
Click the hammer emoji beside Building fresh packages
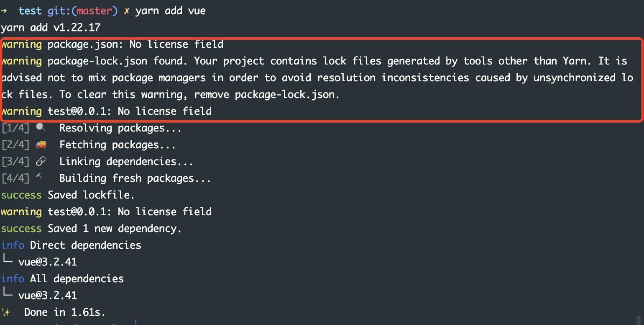[x=41, y=178]
